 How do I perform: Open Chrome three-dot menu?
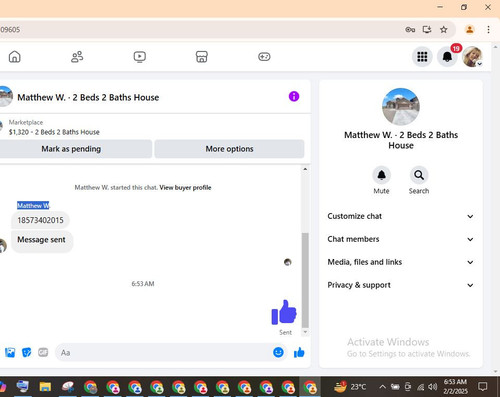(488, 30)
